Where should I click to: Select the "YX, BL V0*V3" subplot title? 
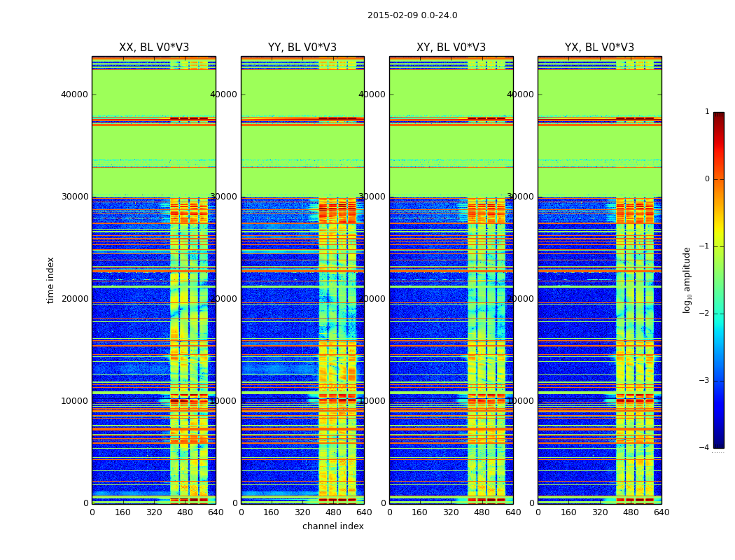pyautogui.click(x=599, y=48)
